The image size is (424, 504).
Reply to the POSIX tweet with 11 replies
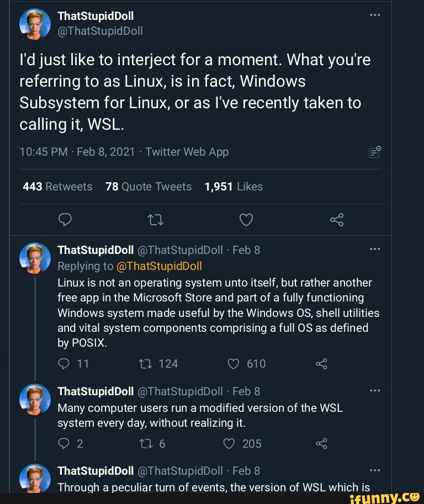click(x=65, y=363)
